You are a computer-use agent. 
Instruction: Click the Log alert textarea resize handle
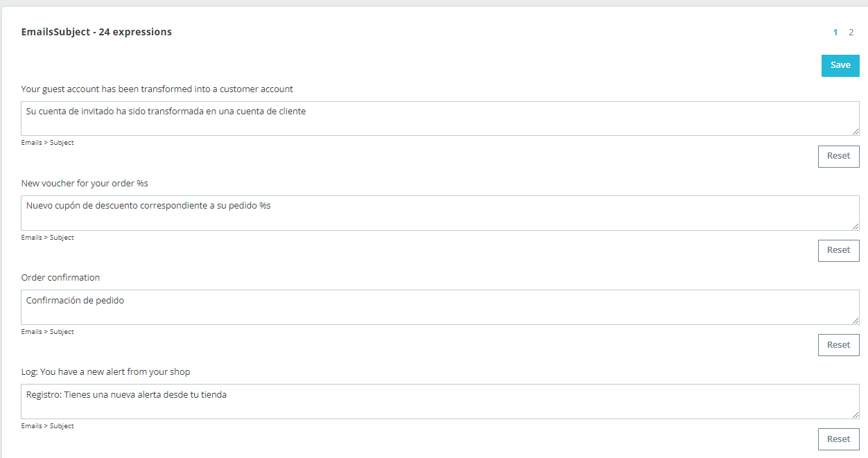tap(856, 415)
